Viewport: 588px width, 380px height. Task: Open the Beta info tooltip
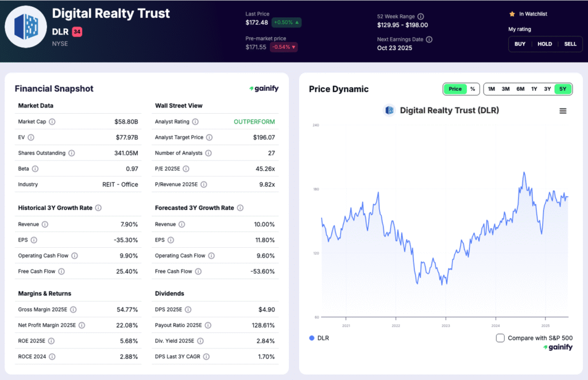36,168
